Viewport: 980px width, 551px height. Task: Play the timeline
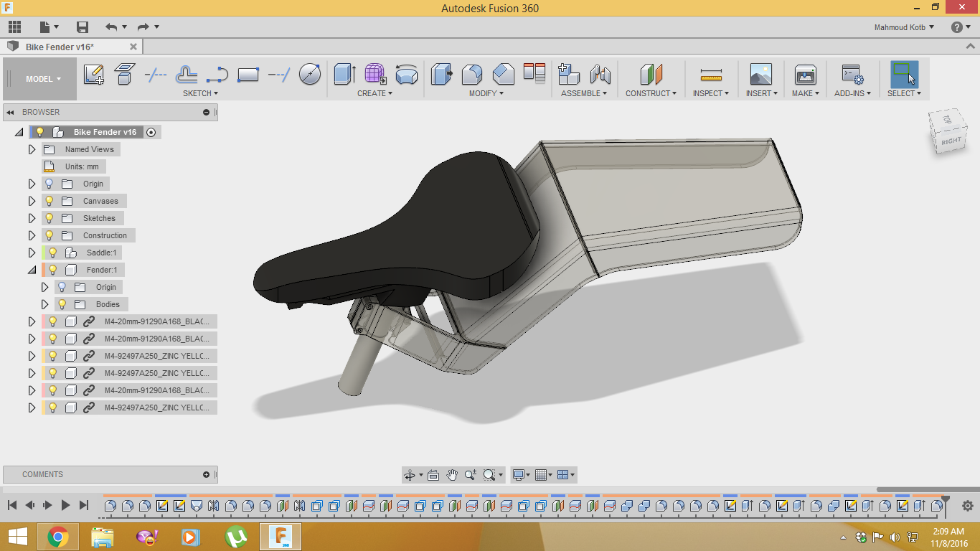click(65, 506)
